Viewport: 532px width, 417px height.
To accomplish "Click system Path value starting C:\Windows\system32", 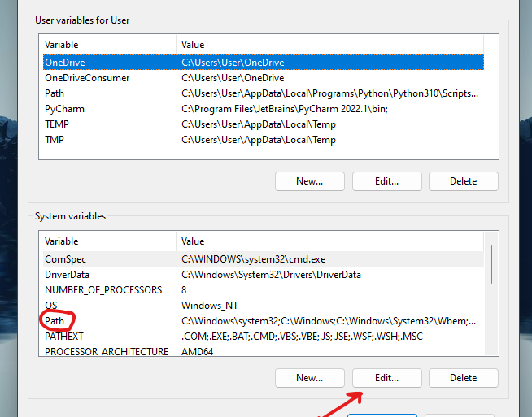I will click(x=329, y=321).
